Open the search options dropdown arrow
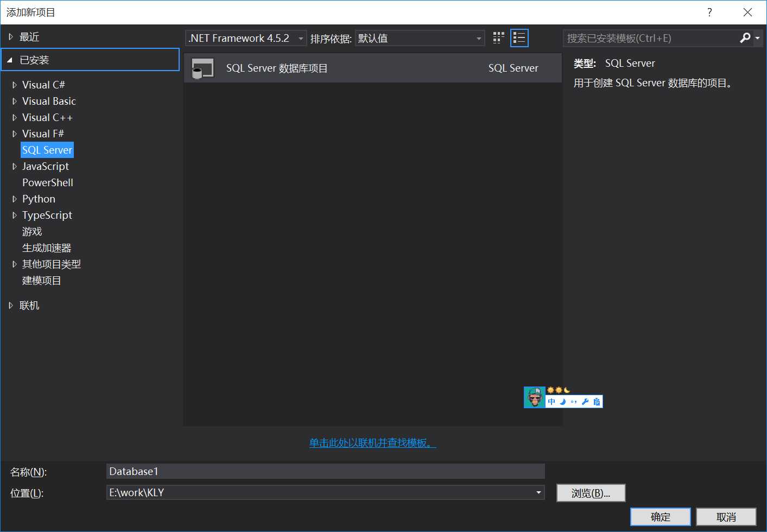This screenshot has width=767, height=532. pyautogui.click(x=757, y=38)
